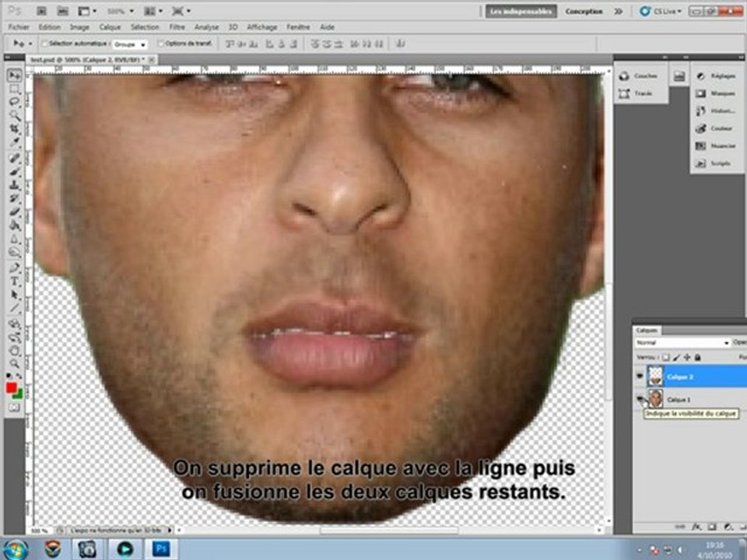Toggle lock transparent pixels

(x=666, y=357)
